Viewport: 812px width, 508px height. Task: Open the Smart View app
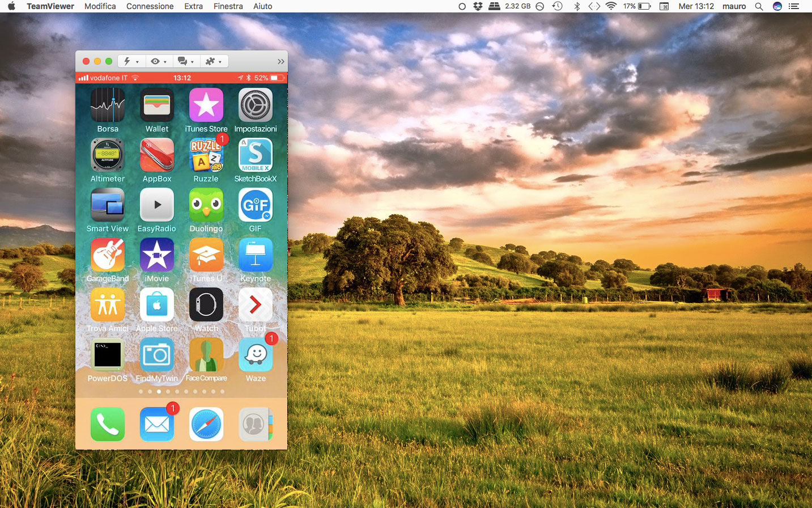pyautogui.click(x=108, y=205)
